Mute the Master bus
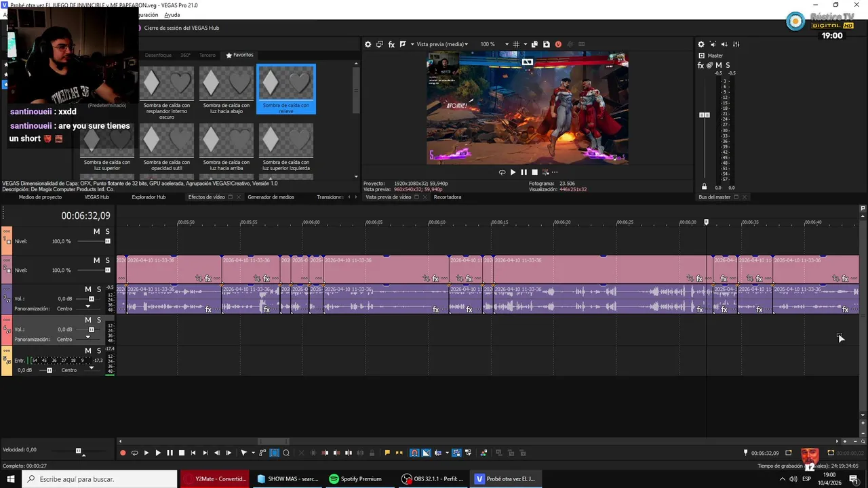Screen dimensions: 868x488 coord(719,66)
